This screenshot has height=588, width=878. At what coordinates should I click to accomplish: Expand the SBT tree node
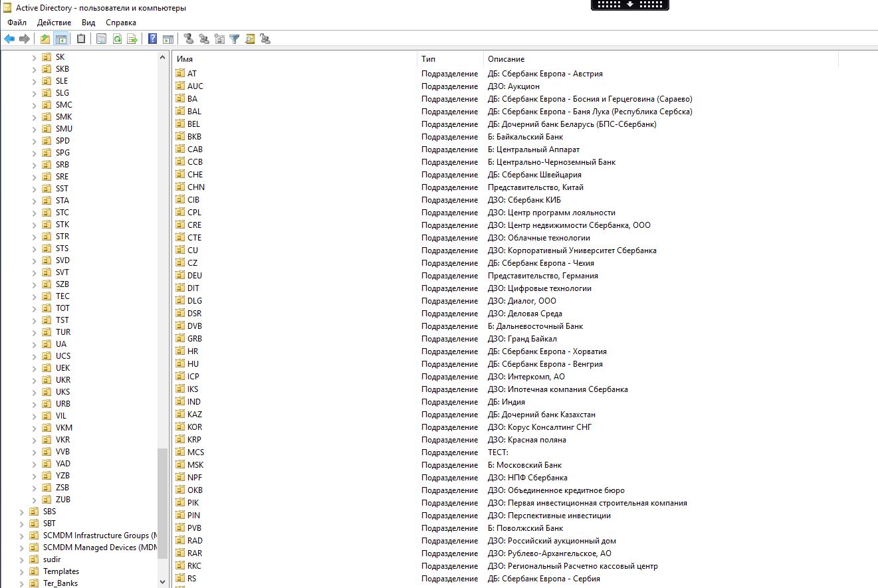(22, 524)
